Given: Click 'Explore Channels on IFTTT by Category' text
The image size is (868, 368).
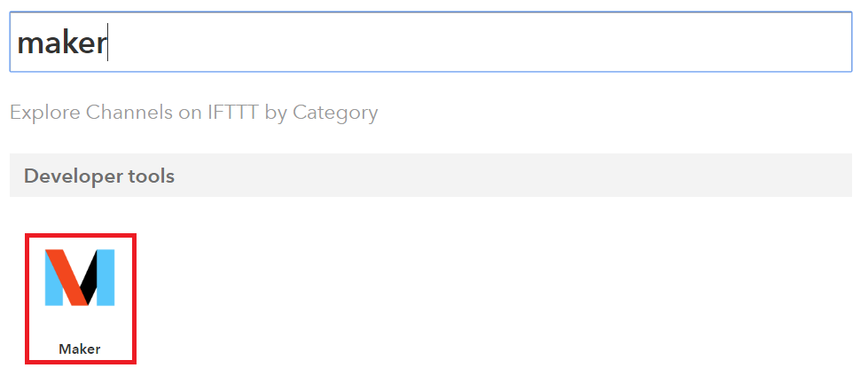Looking at the screenshot, I should (x=194, y=113).
